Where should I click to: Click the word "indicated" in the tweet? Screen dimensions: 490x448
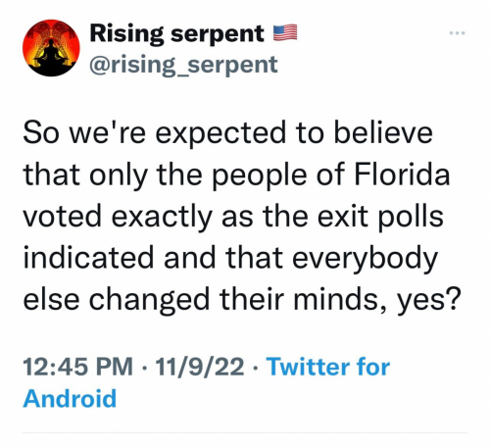(x=88, y=257)
